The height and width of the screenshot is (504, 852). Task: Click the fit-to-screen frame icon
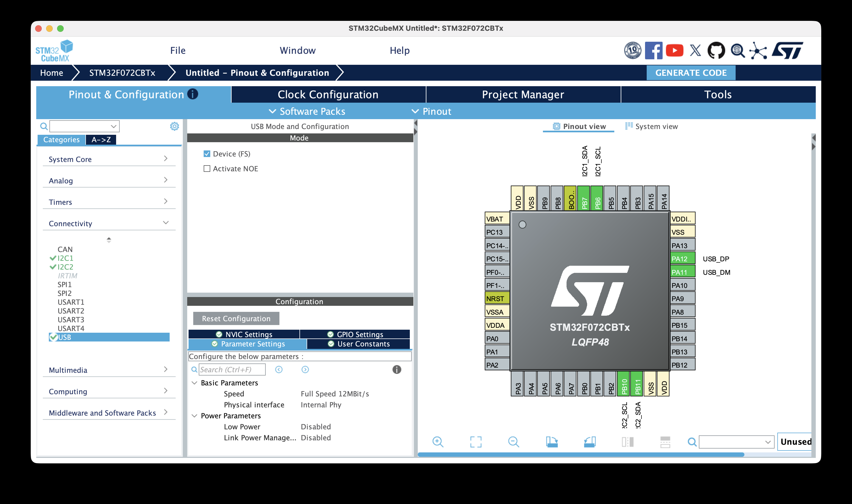pyautogui.click(x=476, y=442)
